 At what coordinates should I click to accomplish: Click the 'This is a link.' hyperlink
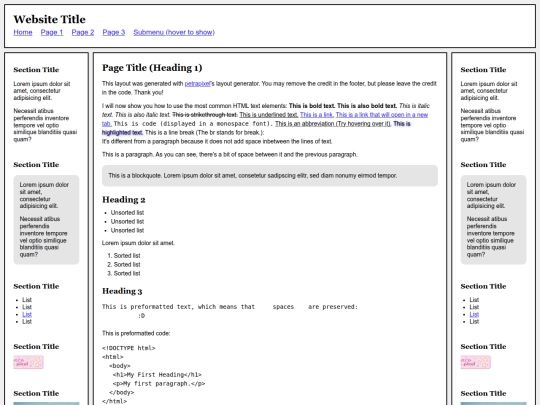(316, 115)
